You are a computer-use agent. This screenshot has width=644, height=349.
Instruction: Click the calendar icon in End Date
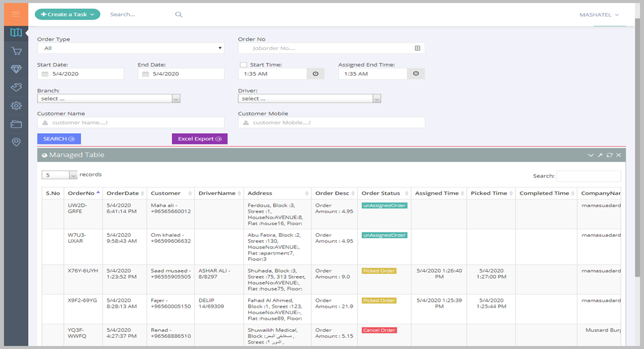pyautogui.click(x=146, y=74)
